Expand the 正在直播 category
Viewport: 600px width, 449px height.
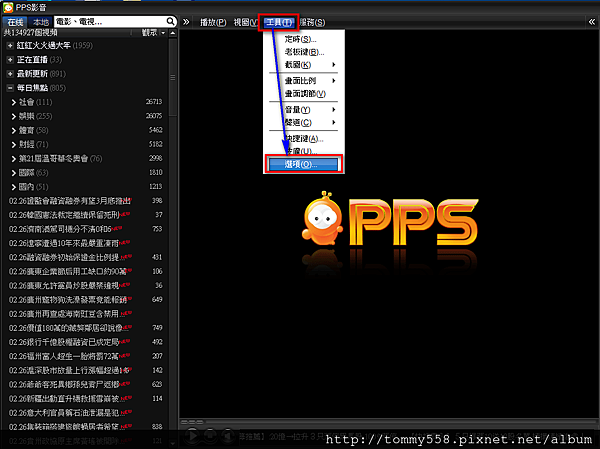coord(10,60)
